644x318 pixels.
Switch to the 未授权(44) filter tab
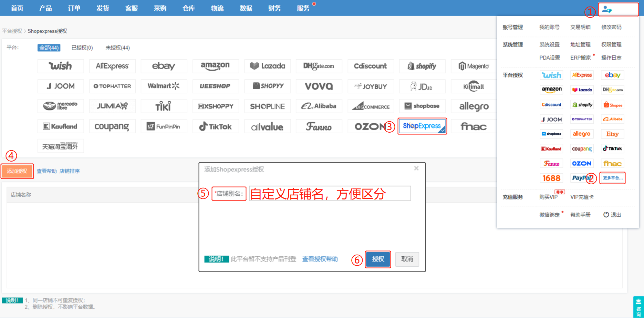pyautogui.click(x=118, y=48)
